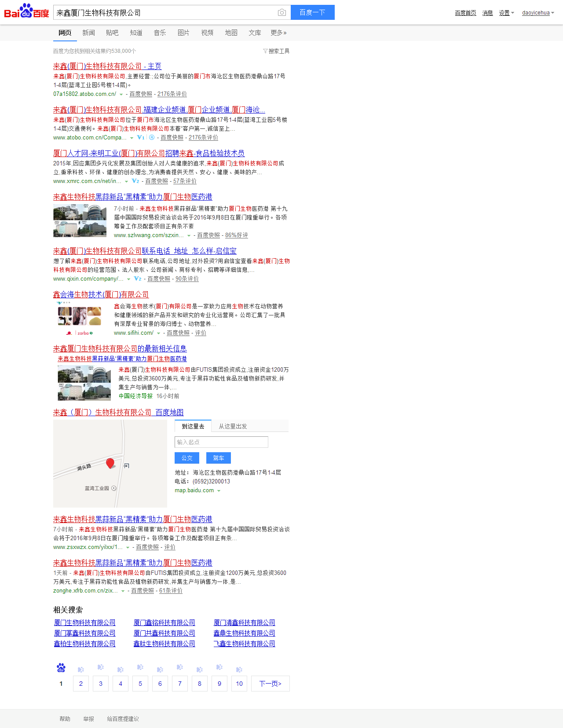Click the 公交 transit button
The height and width of the screenshot is (728, 563).
click(x=187, y=458)
